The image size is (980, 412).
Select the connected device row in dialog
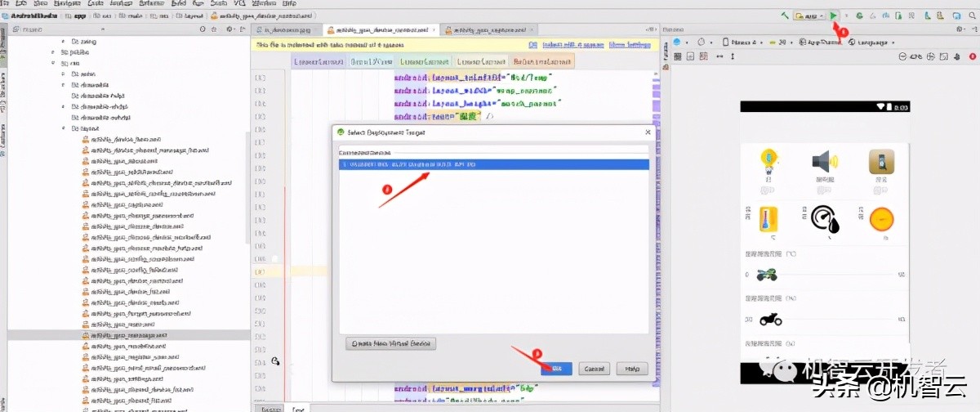[494, 164]
